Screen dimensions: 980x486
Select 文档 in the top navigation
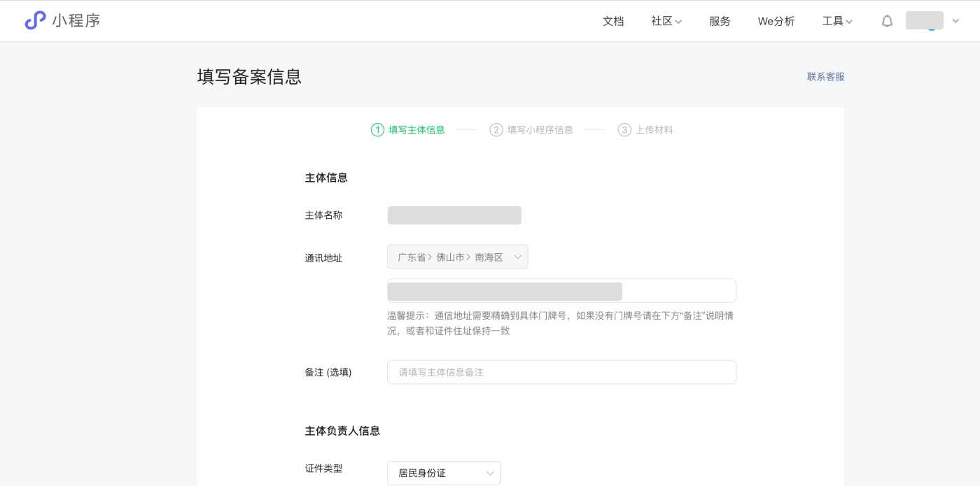613,21
